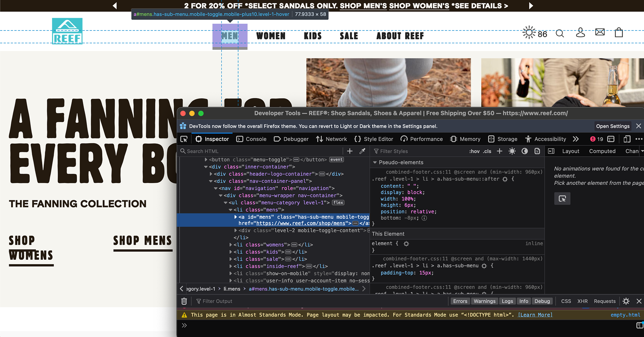Collapse the Pseudo-elements section
The image size is (644, 337).
pyautogui.click(x=375, y=162)
